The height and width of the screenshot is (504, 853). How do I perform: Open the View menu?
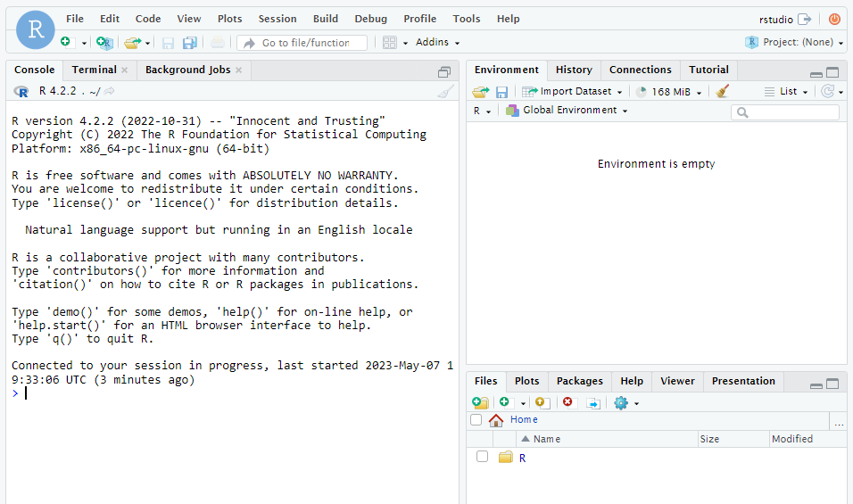[x=189, y=19]
